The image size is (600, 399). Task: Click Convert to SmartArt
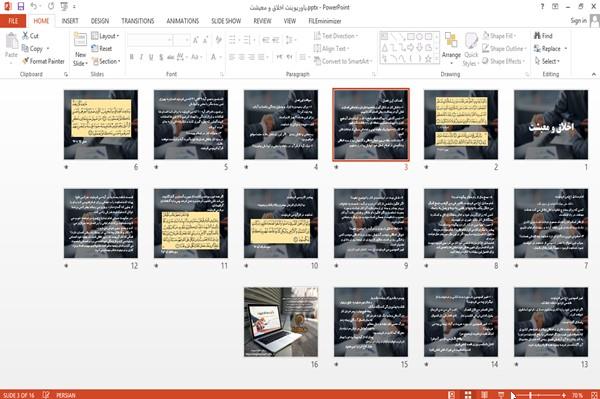coord(343,61)
